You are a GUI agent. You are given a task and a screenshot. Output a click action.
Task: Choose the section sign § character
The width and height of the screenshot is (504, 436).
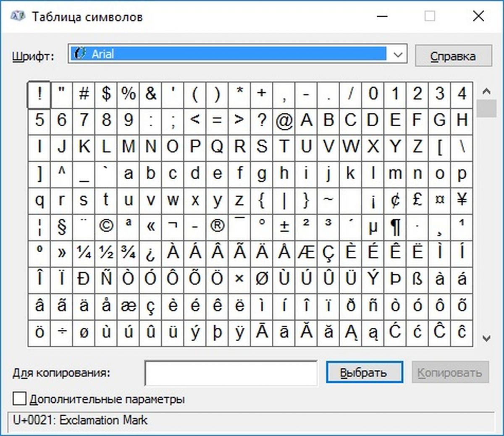point(61,227)
